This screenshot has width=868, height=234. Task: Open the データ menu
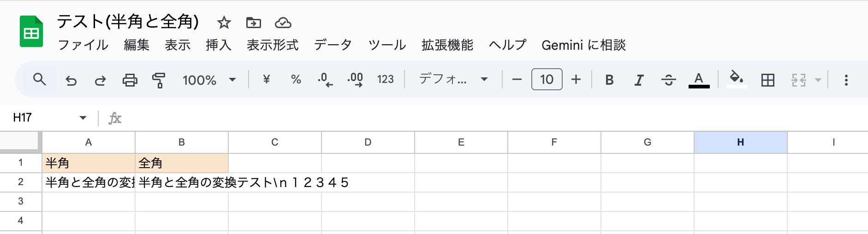(333, 45)
